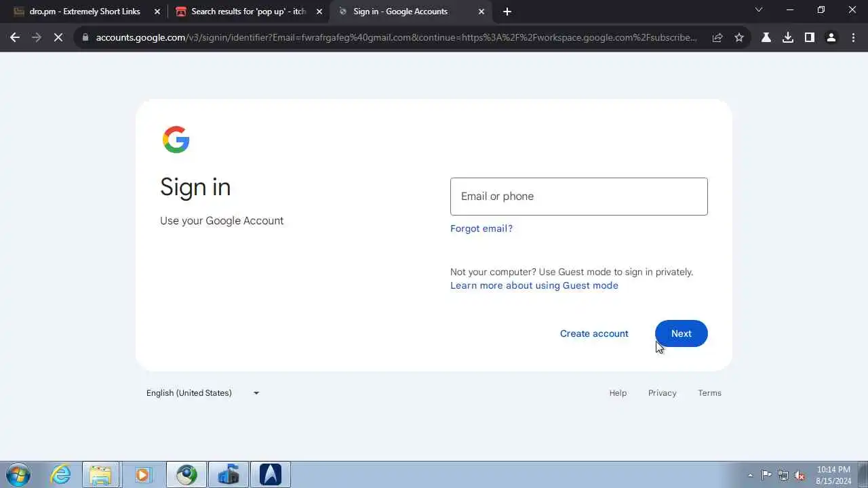Open the Chrome profile avatar icon
The height and width of the screenshot is (488, 868).
click(x=831, y=38)
